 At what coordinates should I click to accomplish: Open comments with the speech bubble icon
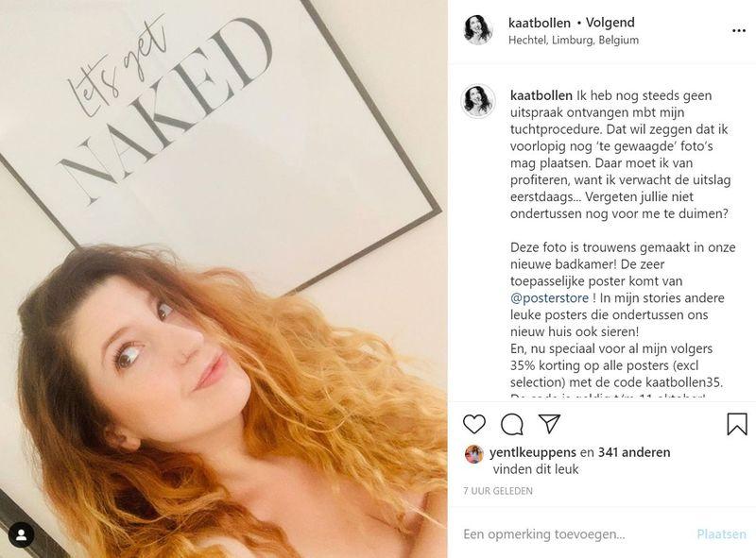tap(511, 424)
